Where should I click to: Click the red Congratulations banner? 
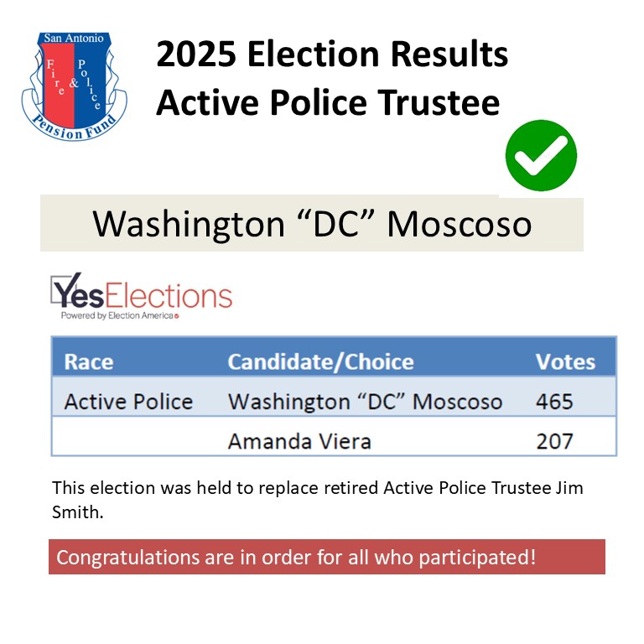pos(327,557)
